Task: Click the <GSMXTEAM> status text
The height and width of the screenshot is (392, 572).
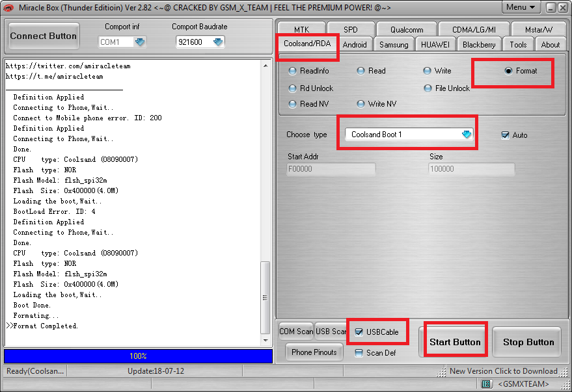Action: click(x=523, y=384)
